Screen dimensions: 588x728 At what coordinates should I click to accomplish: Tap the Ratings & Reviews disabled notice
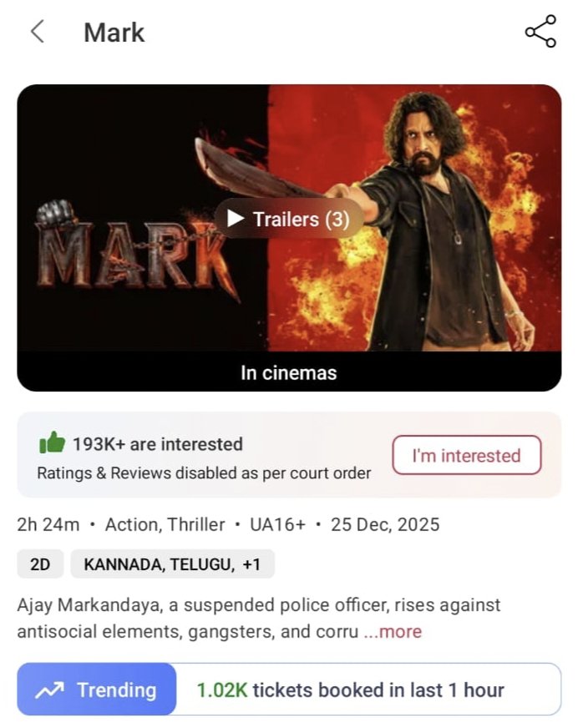[x=204, y=473]
